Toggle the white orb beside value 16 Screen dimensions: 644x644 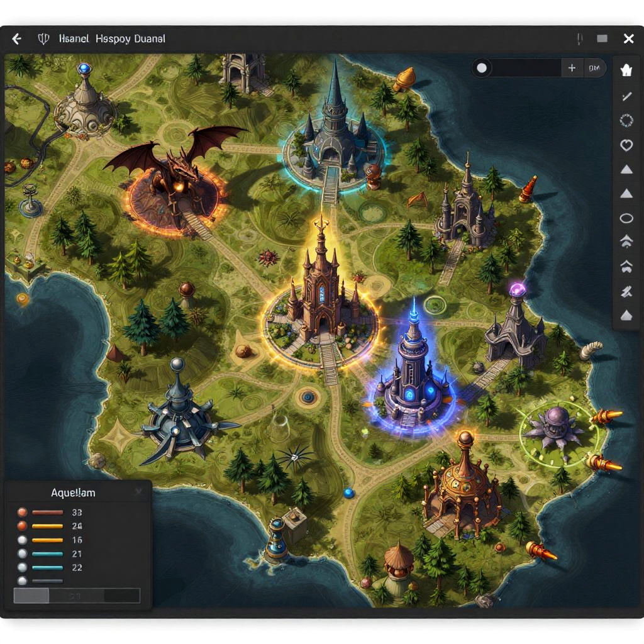[22, 540]
